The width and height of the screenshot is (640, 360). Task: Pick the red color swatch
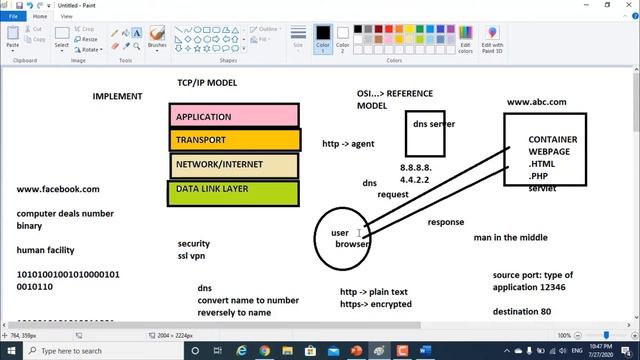point(389,29)
